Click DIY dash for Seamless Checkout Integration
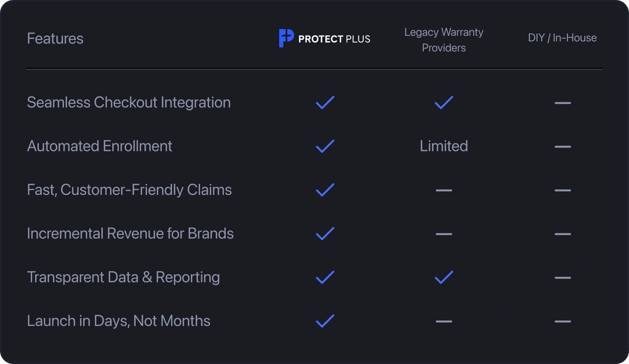 [x=562, y=103]
